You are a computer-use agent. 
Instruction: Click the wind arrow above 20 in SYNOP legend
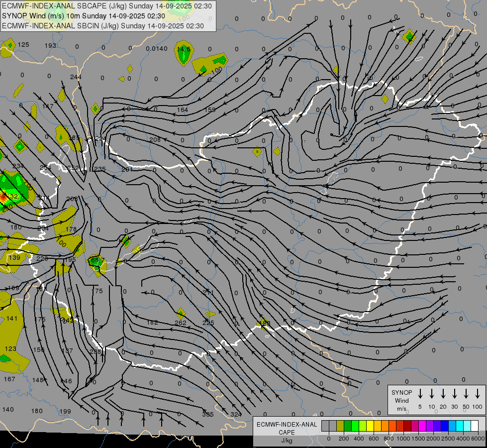click(443, 394)
